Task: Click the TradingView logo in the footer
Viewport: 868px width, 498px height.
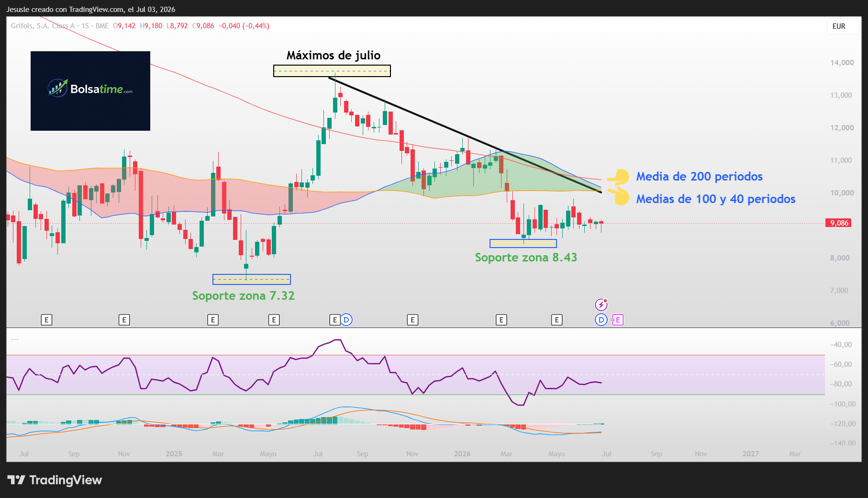Action: tap(55, 480)
